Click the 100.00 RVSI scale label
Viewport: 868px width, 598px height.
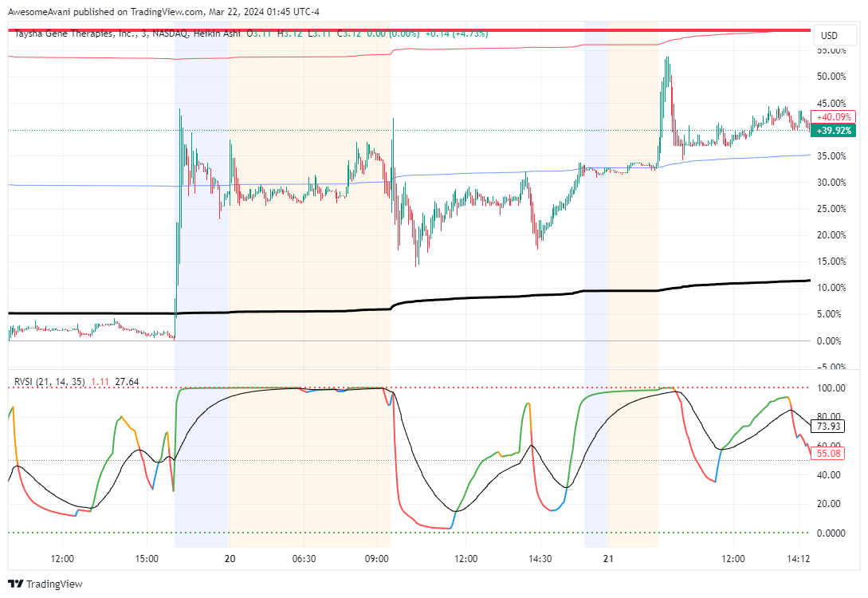click(831, 388)
